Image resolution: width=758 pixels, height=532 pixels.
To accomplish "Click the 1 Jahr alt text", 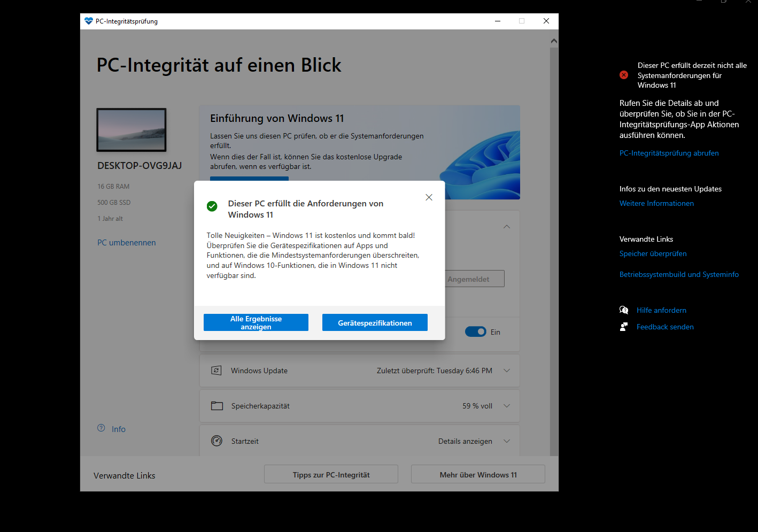I will click(110, 219).
